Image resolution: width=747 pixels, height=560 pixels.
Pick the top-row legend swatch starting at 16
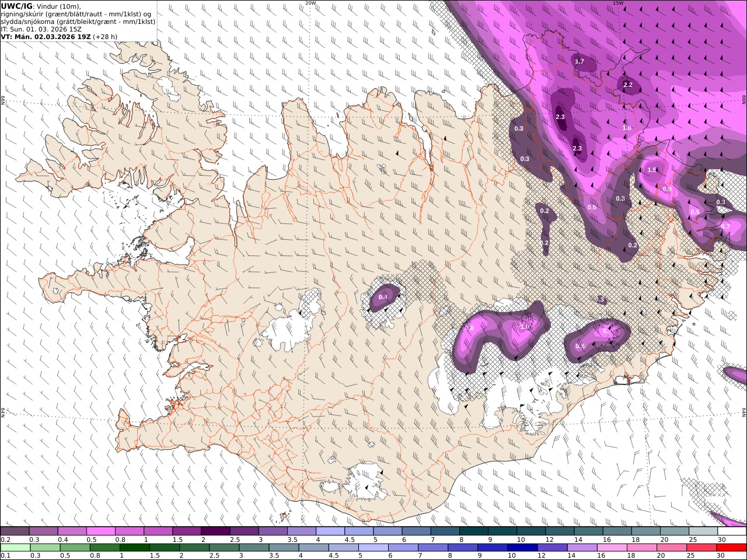pos(616,531)
